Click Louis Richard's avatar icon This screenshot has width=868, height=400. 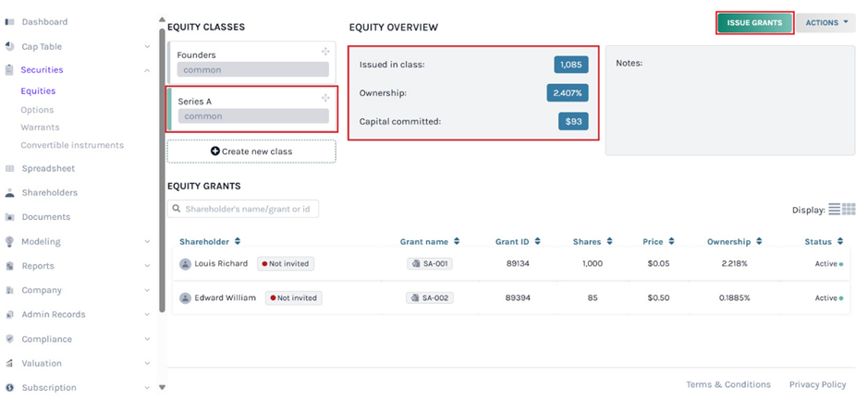click(185, 264)
